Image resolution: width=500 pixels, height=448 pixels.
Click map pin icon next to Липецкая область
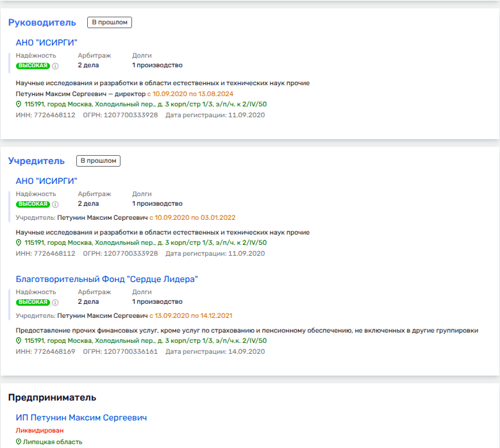click(x=19, y=442)
